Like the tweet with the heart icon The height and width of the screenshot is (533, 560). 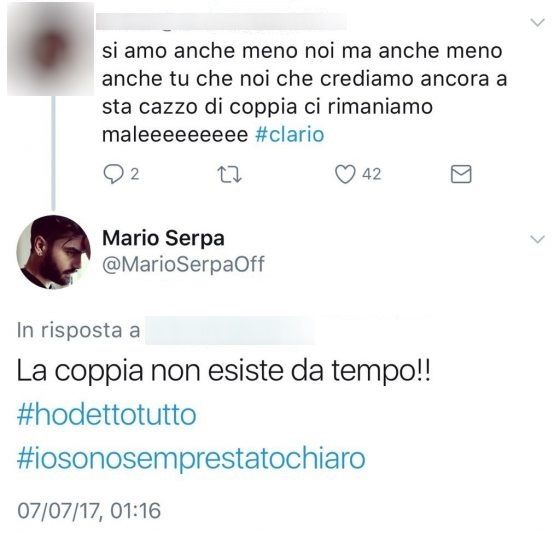point(345,174)
